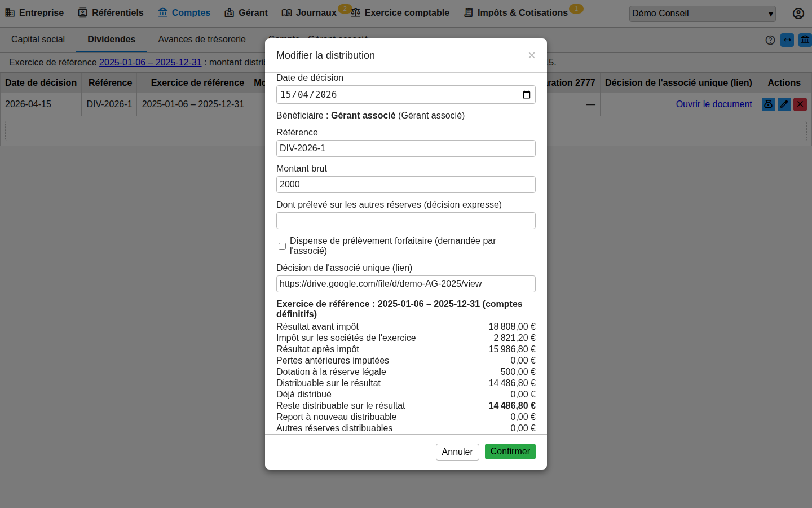This screenshot has width=812, height=508.
Task: Click the money bag icon for DIV-2026-1
Action: 769,104
